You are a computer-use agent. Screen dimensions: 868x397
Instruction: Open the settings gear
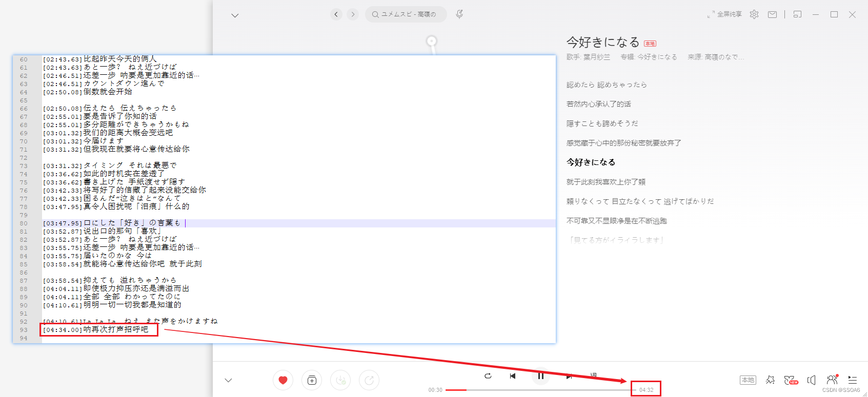(754, 14)
